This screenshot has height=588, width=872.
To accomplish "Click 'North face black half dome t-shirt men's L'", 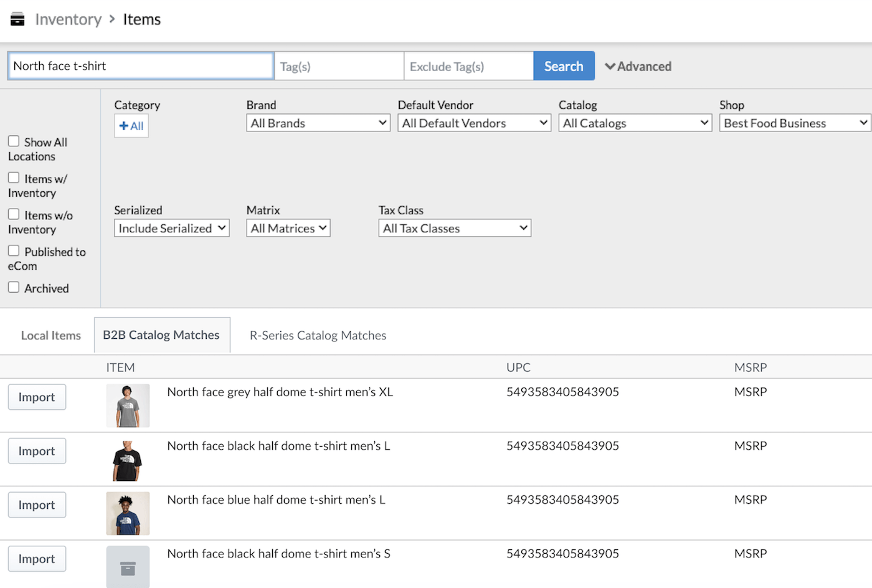I will (278, 446).
